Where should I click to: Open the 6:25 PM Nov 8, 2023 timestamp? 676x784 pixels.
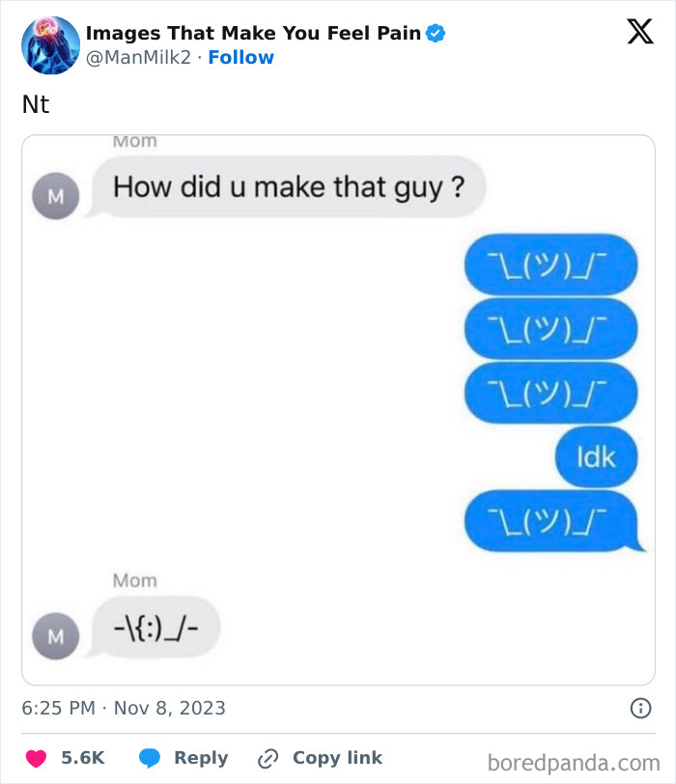point(124,708)
